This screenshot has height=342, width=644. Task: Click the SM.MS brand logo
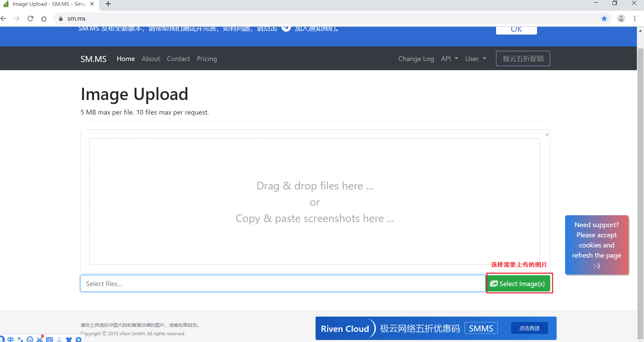[93, 59]
